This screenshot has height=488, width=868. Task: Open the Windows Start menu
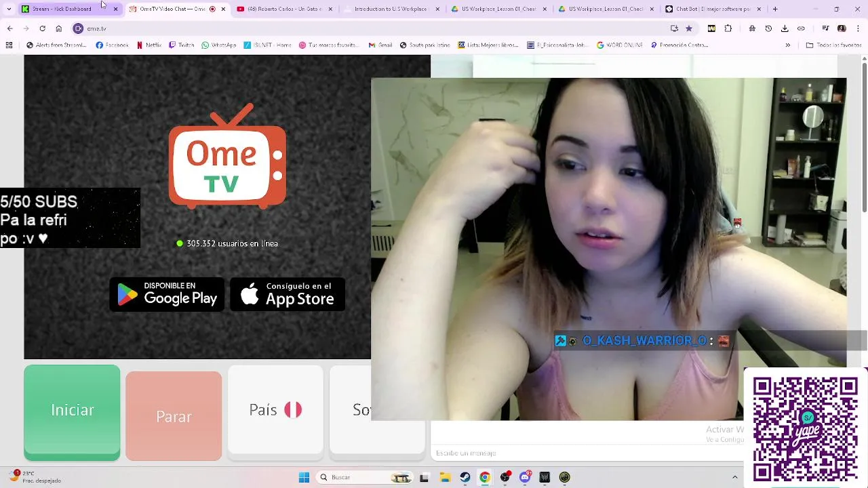304,477
